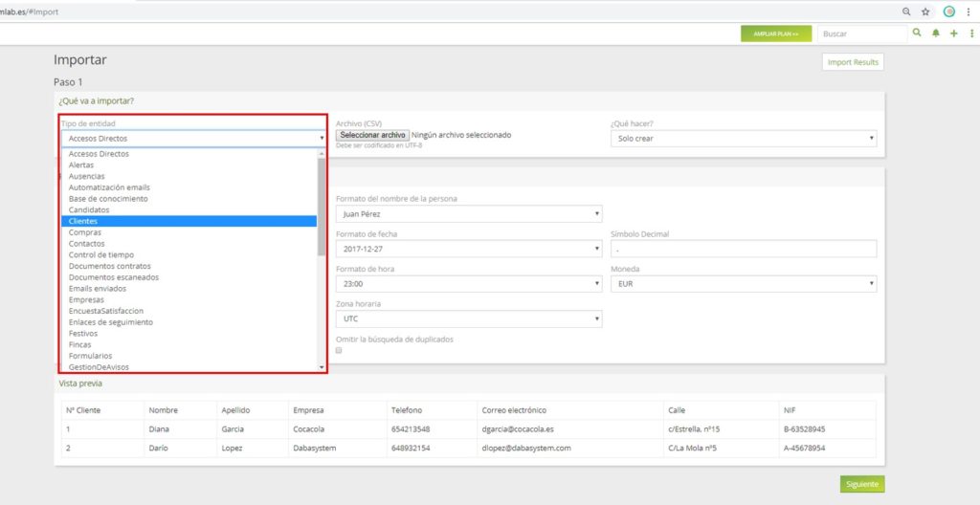980x505 pixels.
Task: Expand Formato del nombre de la persona dropdown
Action: coord(469,213)
